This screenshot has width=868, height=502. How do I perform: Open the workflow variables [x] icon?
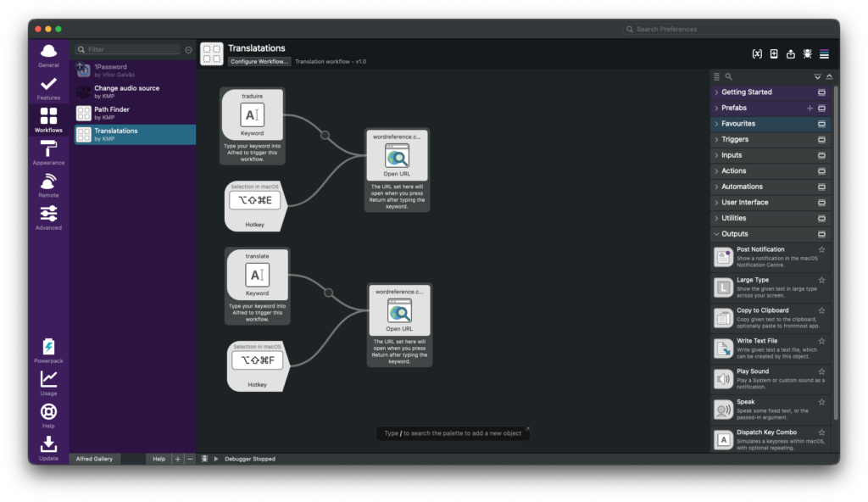pos(757,53)
